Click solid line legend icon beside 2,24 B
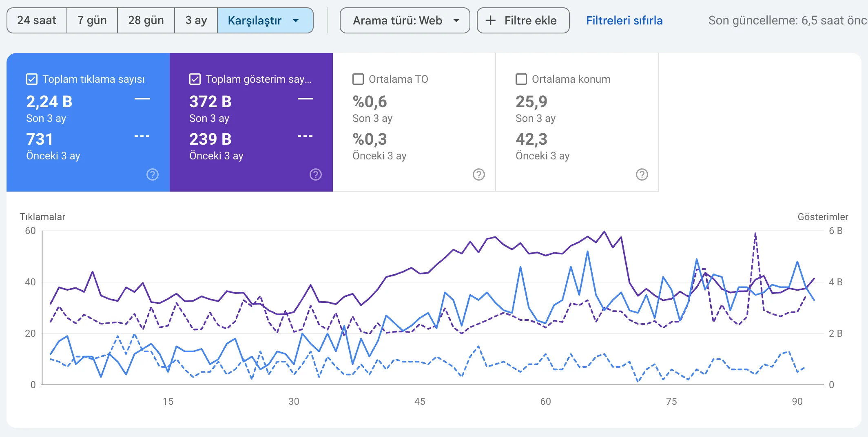868x437 pixels. click(142, 99)
